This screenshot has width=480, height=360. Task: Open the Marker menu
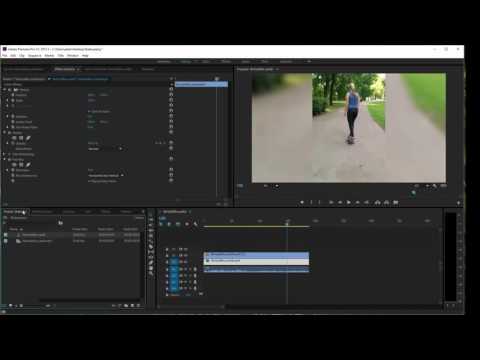click(x=49, y=55)
